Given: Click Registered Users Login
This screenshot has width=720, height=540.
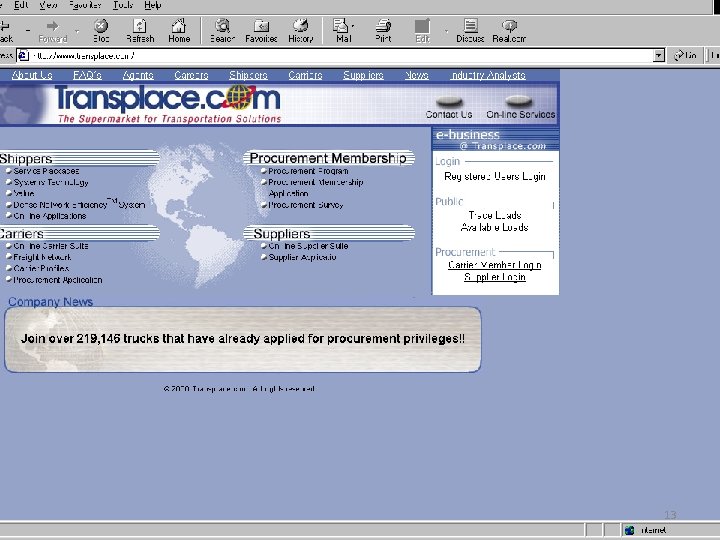Looking at the screenshot, I should [495, 176].
